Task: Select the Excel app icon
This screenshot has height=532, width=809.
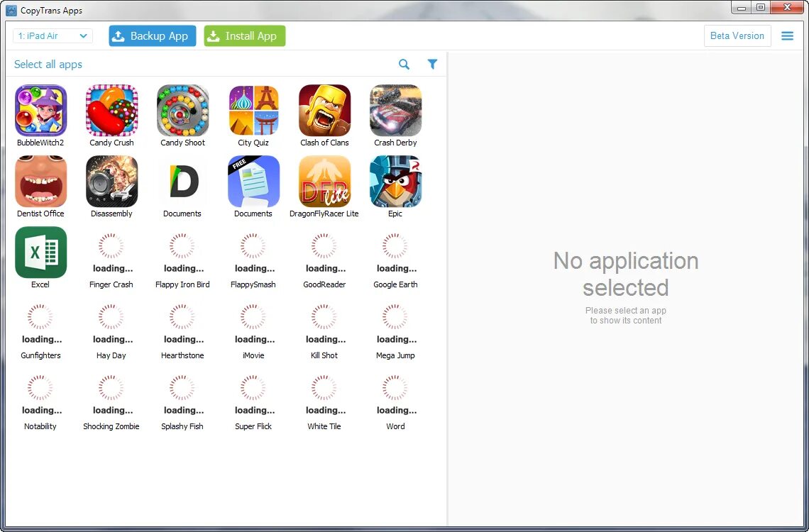Action: (x=40, y=252)
